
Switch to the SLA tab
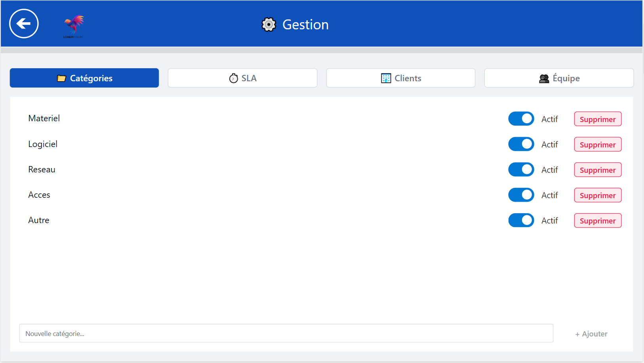242,78
